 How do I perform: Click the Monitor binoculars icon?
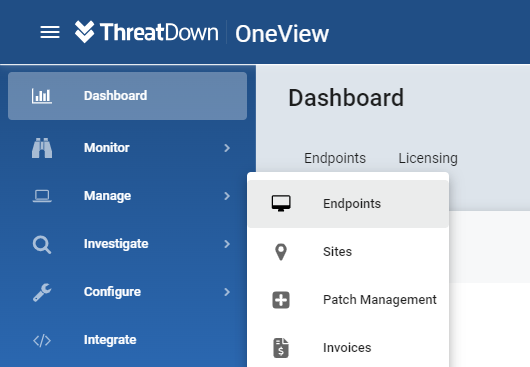tap(42, 148)
